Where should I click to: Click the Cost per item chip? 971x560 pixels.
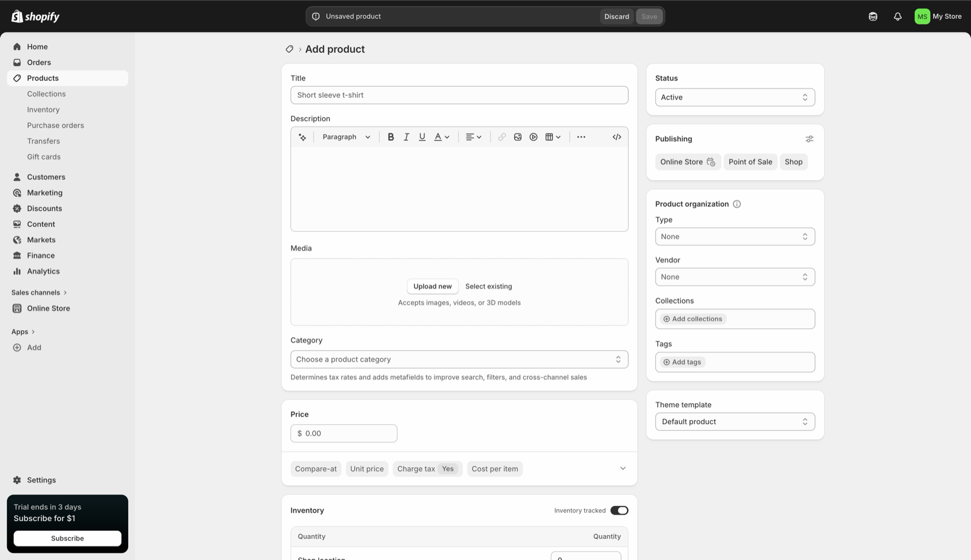(495, 469)
